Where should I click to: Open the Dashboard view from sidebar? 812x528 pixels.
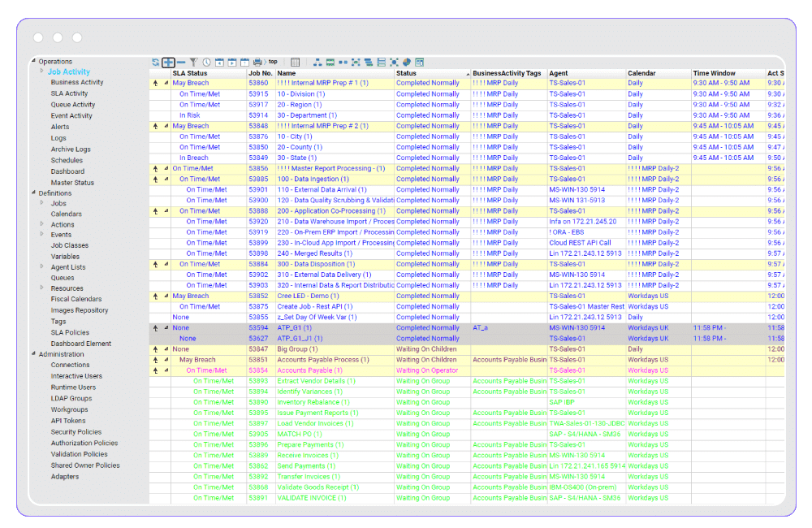(67, 171)
